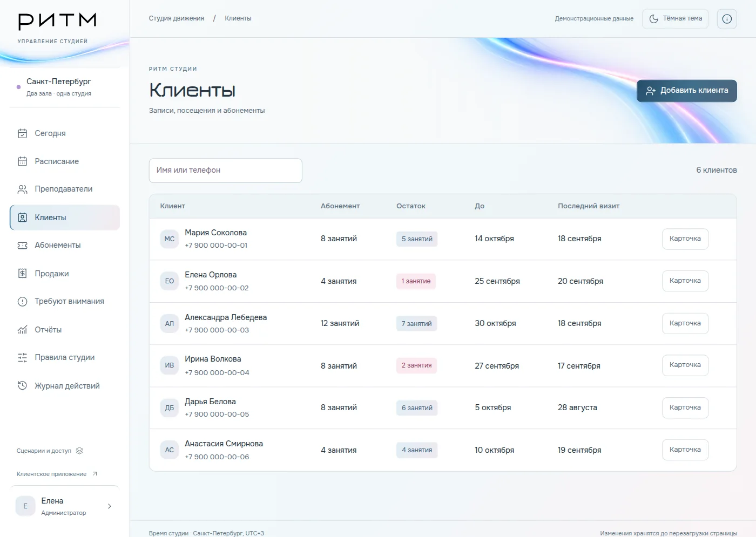756x537 pixels.
Task: Open Продажи section
Action: [64, 274]
